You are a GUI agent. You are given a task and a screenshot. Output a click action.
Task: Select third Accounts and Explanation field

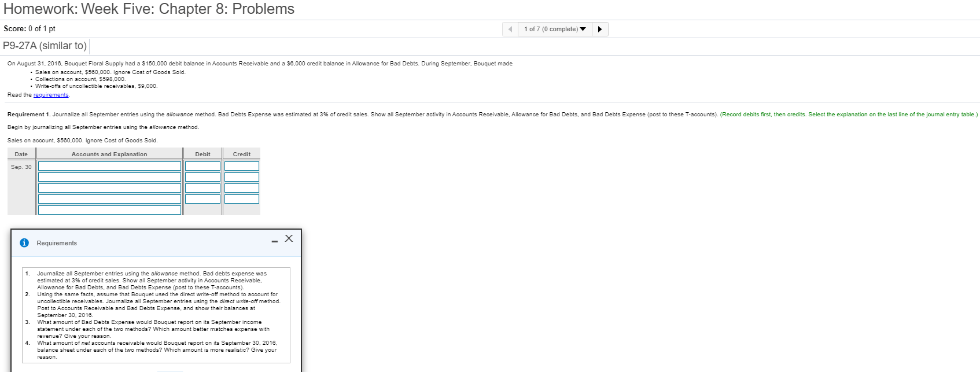coord(109,188)
